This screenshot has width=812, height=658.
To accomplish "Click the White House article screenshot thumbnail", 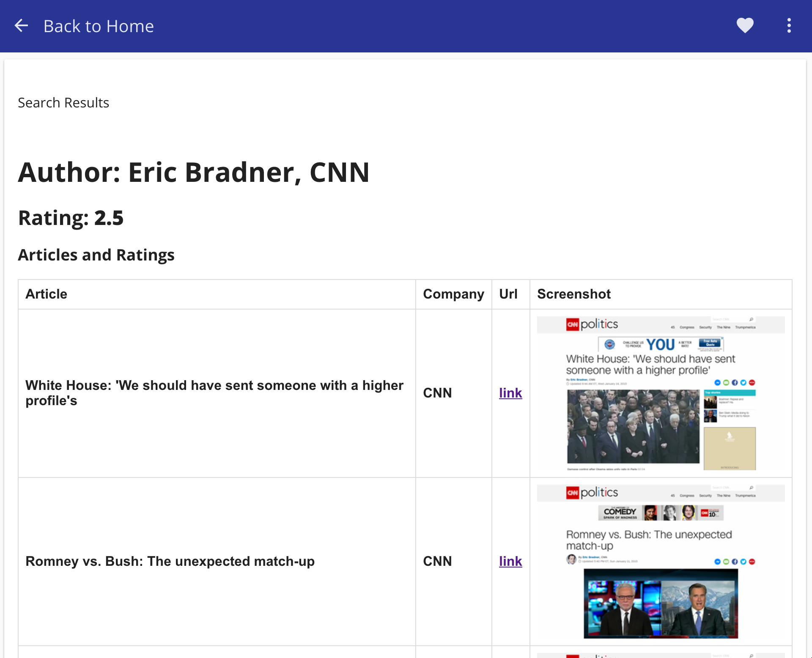I will point(661,393).
